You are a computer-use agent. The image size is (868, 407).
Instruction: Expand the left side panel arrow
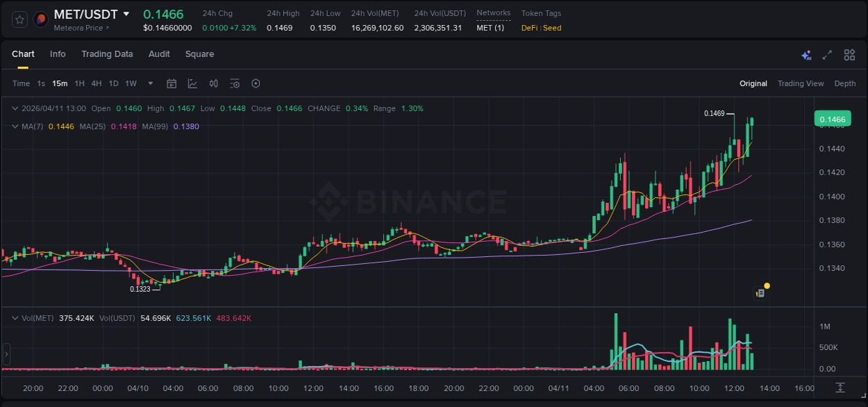pos(6,354)
